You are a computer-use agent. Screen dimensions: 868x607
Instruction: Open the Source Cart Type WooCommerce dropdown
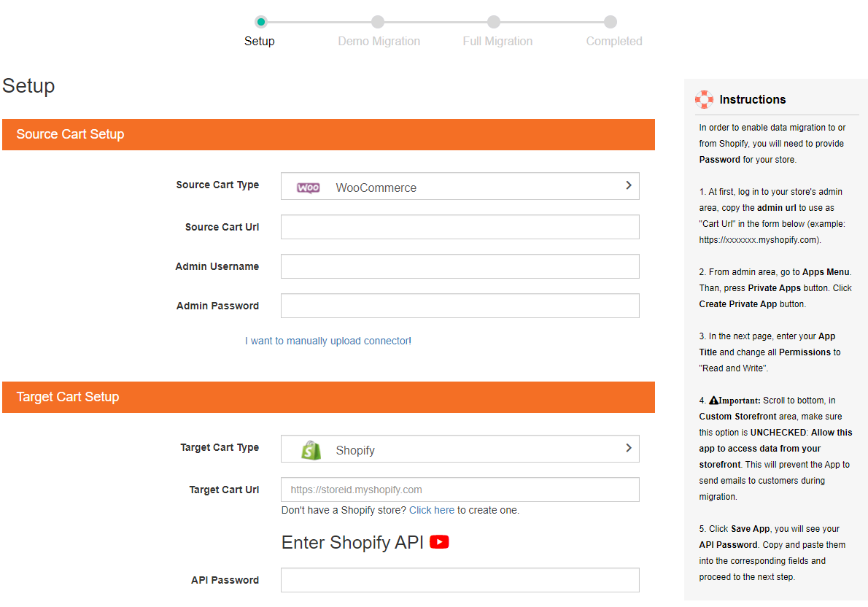[x=460, y=186]
